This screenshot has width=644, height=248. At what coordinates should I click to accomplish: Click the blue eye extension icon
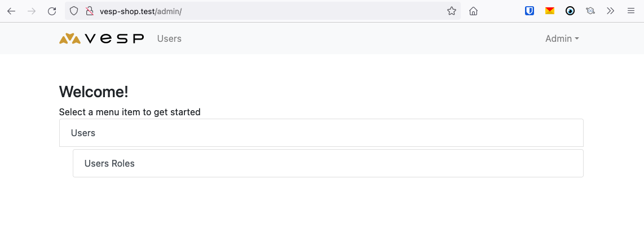click(x=570, y=11)
